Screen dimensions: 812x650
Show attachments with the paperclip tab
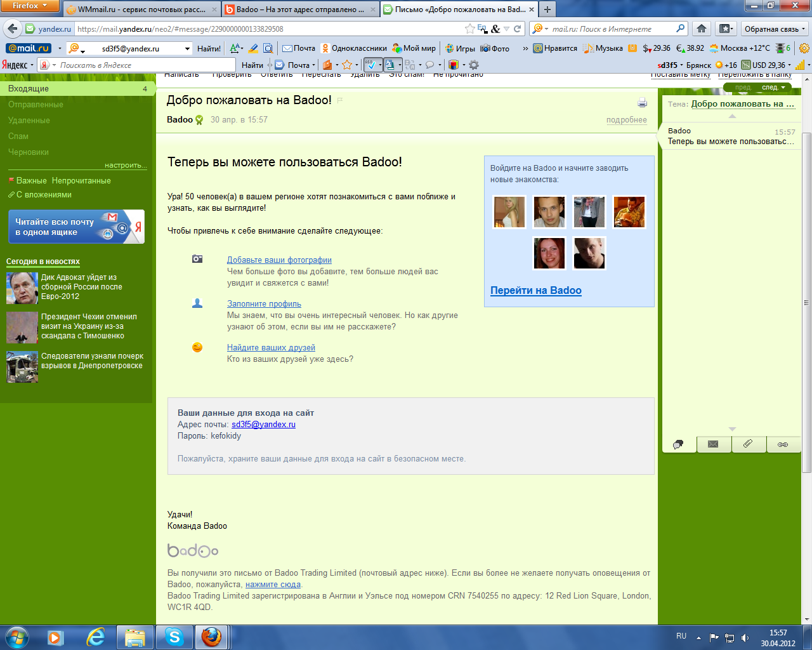pyautogui.click(x=749, y=444)
